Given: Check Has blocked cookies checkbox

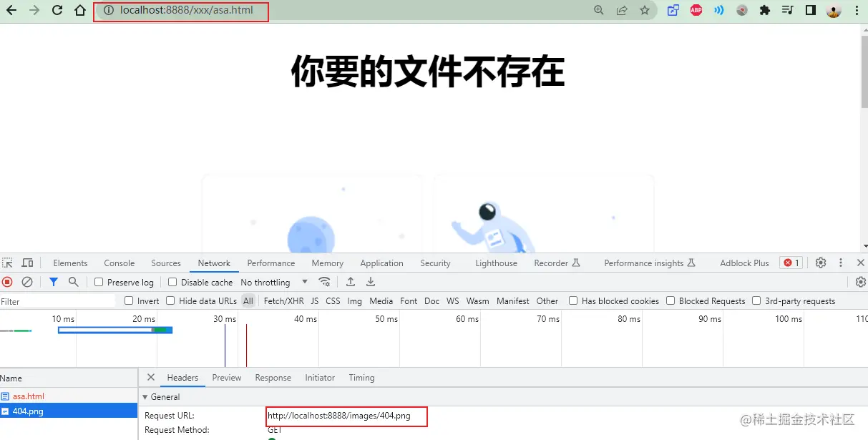Looking at the screenshot, I should point(573,301).
